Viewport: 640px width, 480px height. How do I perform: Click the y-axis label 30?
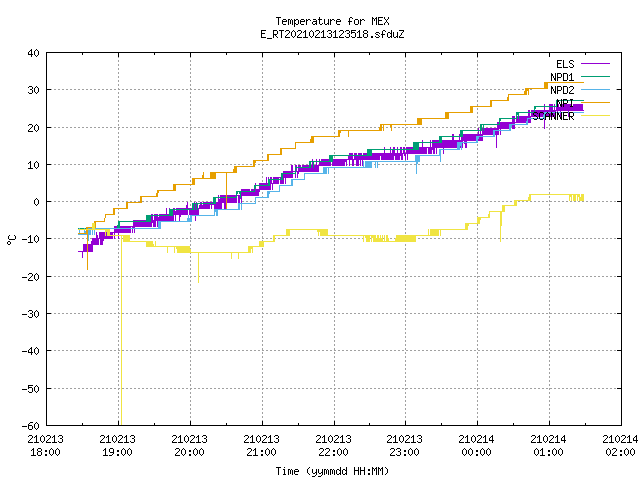click(33, 90)
